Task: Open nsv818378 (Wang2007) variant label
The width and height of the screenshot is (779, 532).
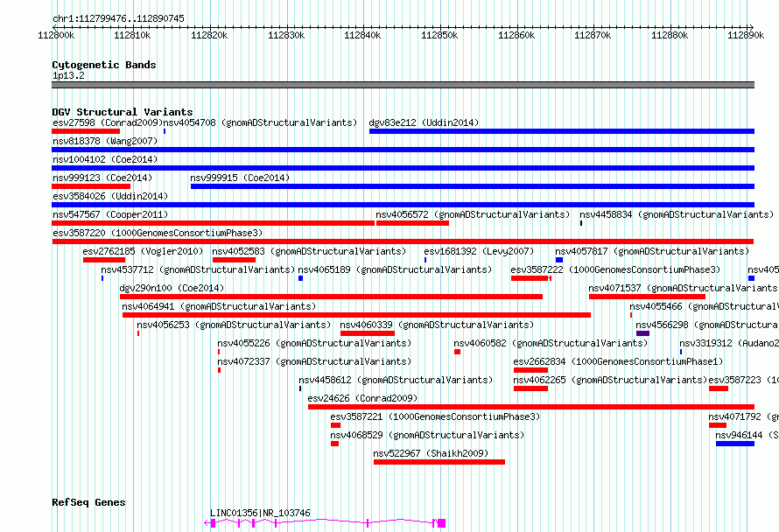Action: tap(105, 141)
